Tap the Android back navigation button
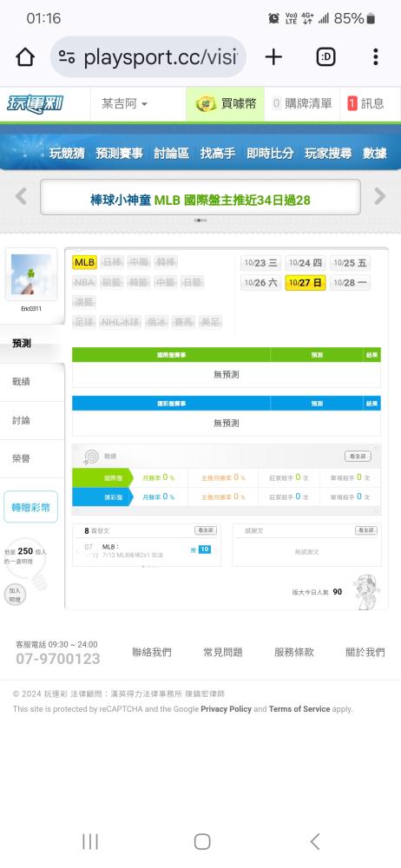 314,841
